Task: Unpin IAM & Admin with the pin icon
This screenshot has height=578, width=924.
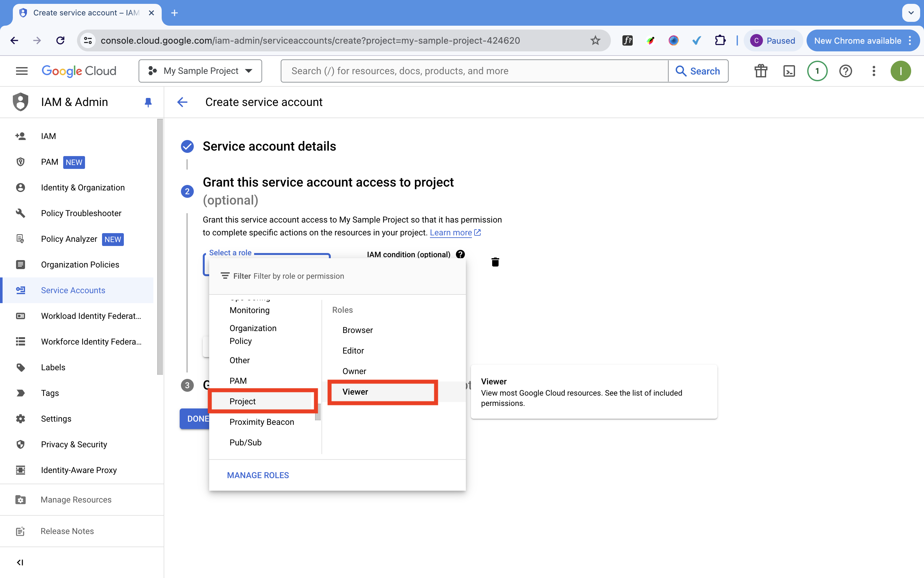Action: (148, 102)
